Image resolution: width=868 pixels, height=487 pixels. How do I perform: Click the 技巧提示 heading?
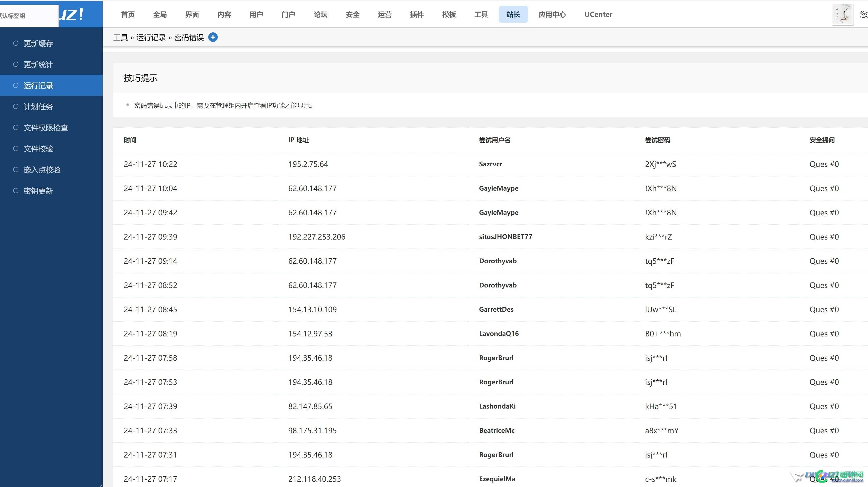pos(141,78)
